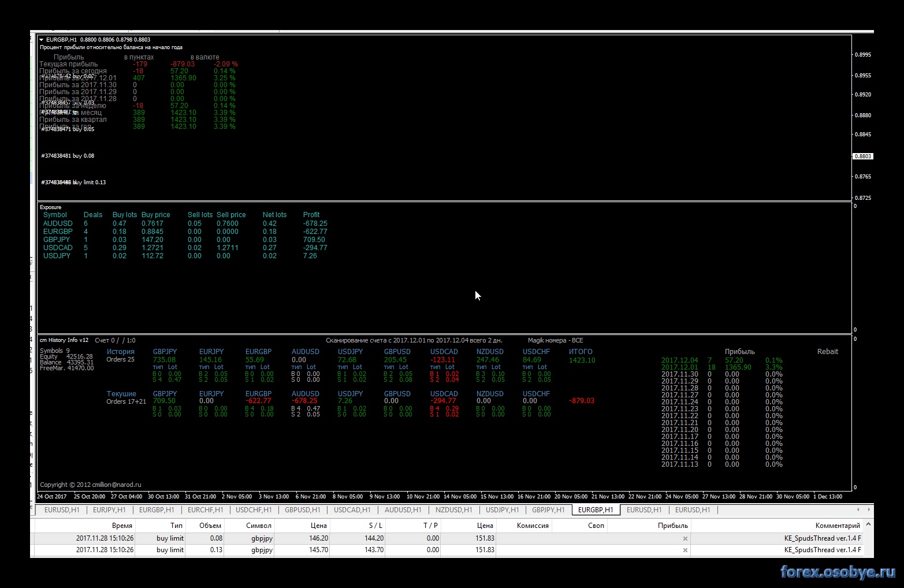Viewport: 904px width, 588px height.
Task: Switch to the GBPUSD,H1 chart tab
Action: [x=303, y=510]
